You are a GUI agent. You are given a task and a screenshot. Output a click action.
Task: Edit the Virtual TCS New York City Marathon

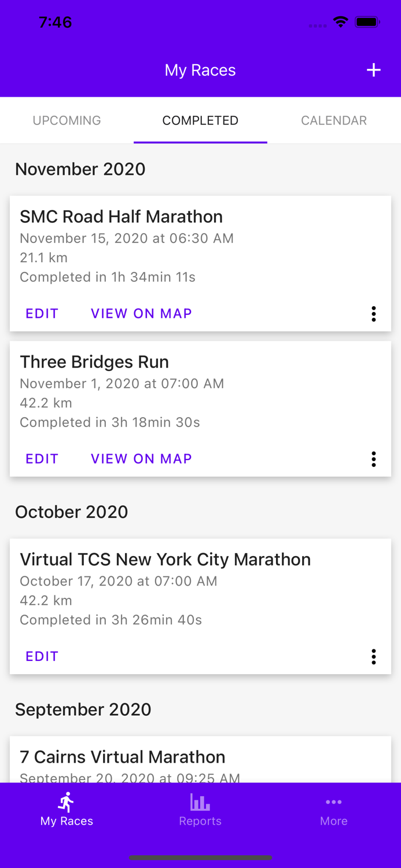coord(41,656)
